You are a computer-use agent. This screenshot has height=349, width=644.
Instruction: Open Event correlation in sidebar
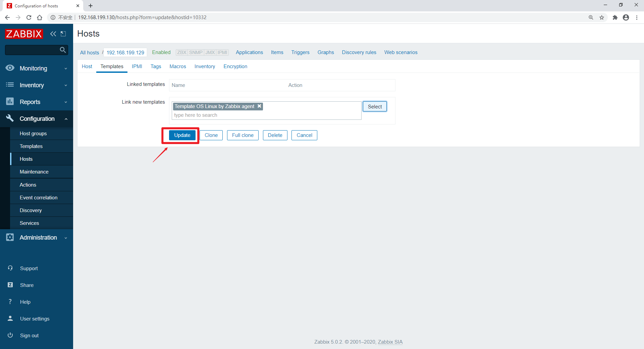[x=42, y=197]
